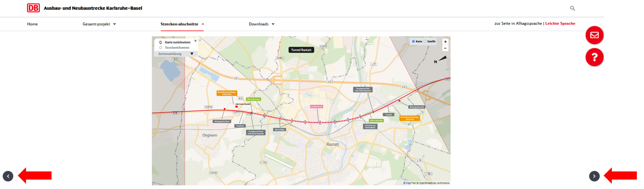Viewport: 644px width, 189px height.
Task: Go to previous slide with left arrow
Action: [x=8, y=176]
